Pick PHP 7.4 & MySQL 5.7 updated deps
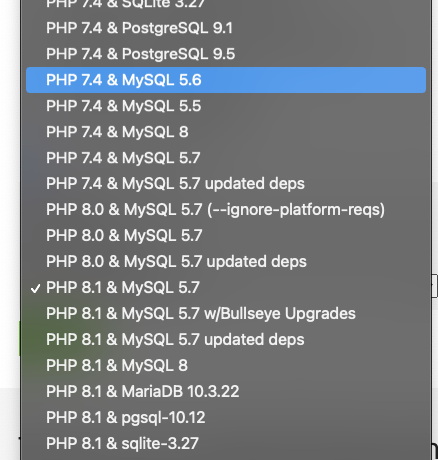Viewport: 438px width, 460px height. (x=226, y=184)
